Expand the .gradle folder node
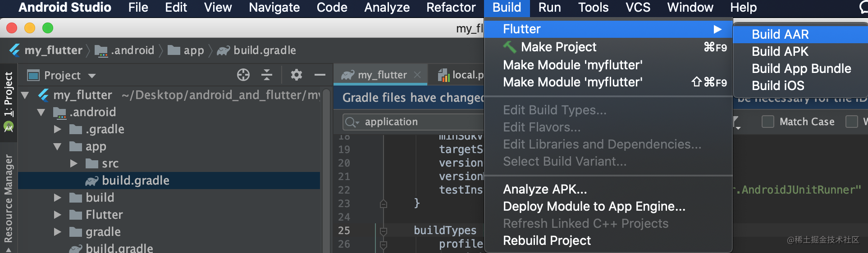The image size is (868, 253). click(x=57, y=129)
